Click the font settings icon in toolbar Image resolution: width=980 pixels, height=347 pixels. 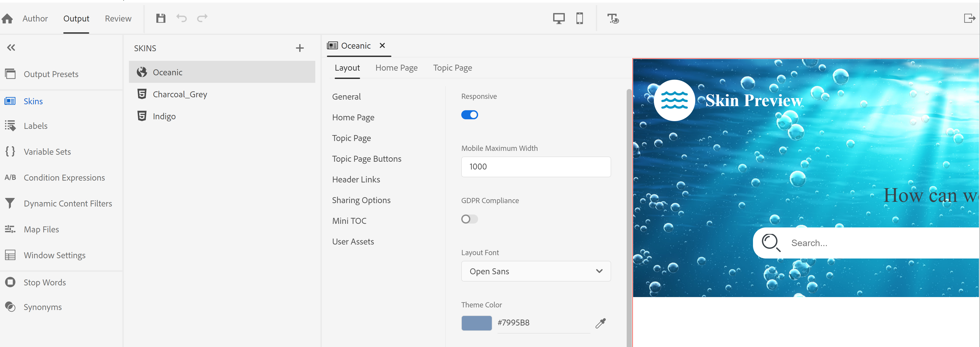(x=612, y=18)
